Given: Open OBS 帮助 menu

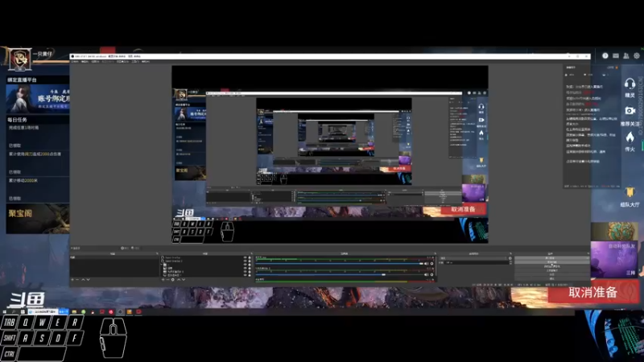Looking at the screenshot, I should 146,62.
